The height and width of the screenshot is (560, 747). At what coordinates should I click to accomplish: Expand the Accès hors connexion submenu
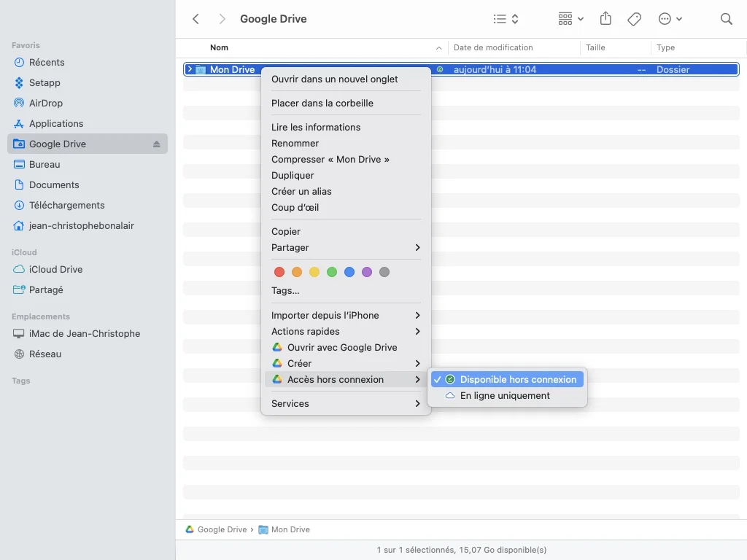click(x=346, y=379)
